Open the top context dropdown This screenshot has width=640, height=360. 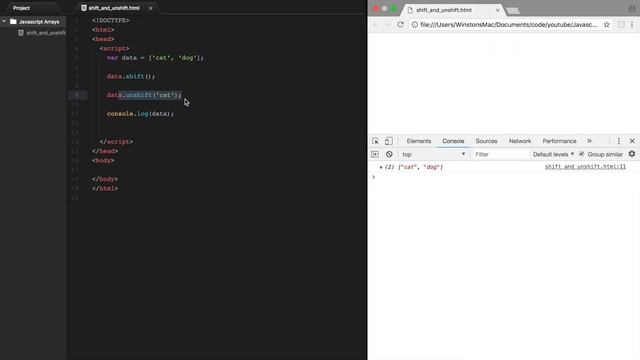pyautogui.click(x=433, y=154)
